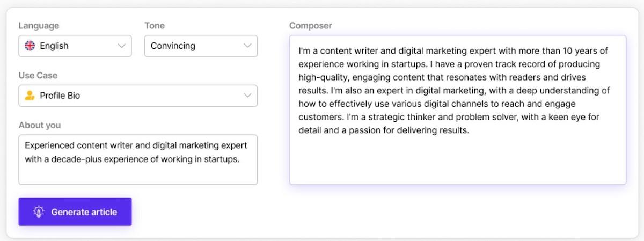Open the Profile Bio use case dropdown
The width and height of the screenshot is (644, 241).
tap(138, 96)
